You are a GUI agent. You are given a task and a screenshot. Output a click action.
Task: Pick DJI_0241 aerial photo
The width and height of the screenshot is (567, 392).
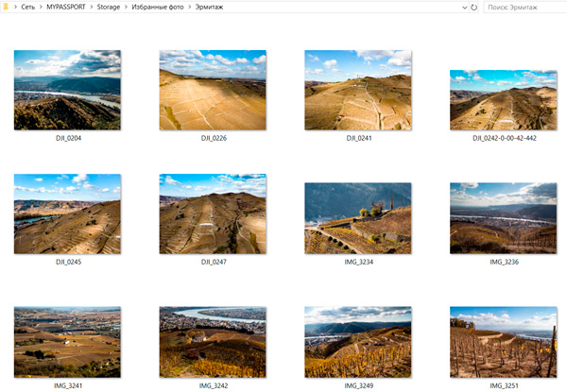coord(357,90)
